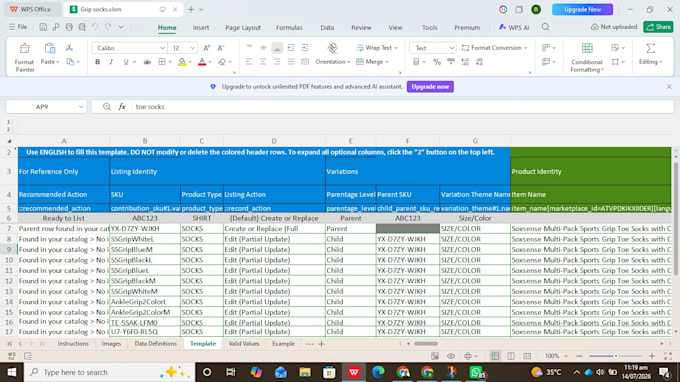
Task: Open the Data Definitions sheet tab
Action: [155, 344]
